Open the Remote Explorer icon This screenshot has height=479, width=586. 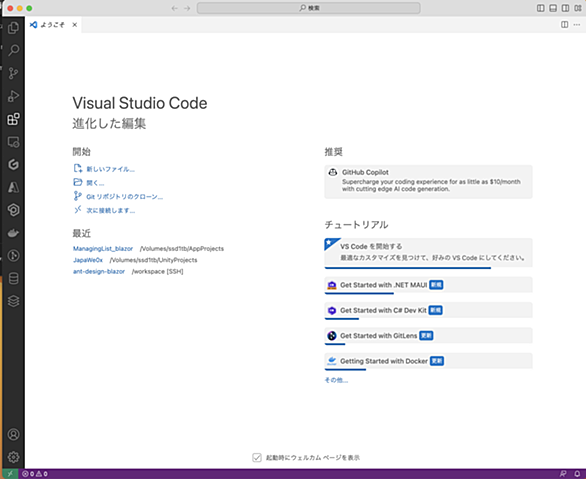(13, 142)
